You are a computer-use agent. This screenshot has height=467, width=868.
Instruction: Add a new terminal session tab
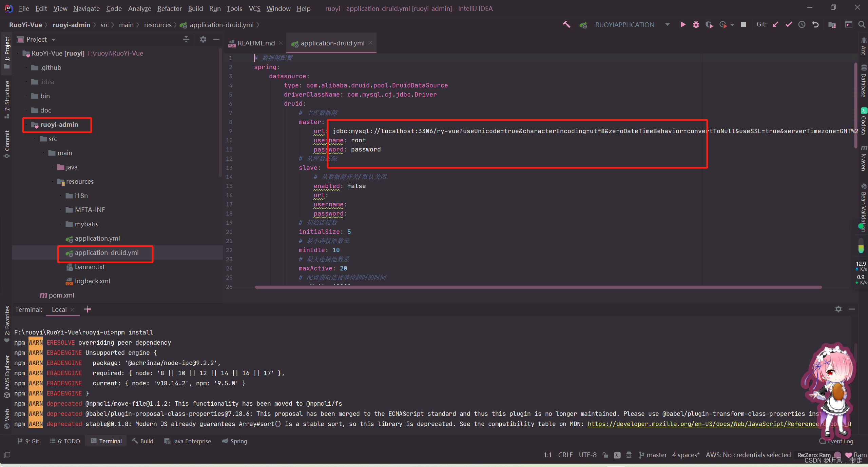click(x=88, y=309)
